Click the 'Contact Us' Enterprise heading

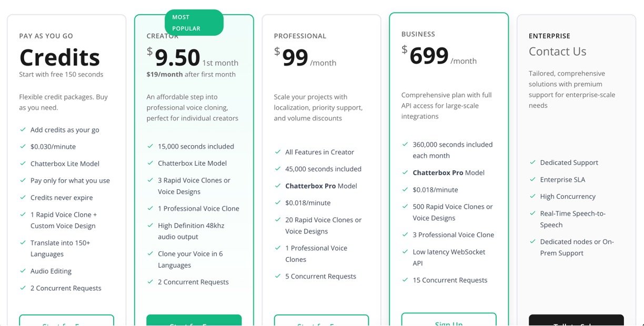[x=557, y=52]
